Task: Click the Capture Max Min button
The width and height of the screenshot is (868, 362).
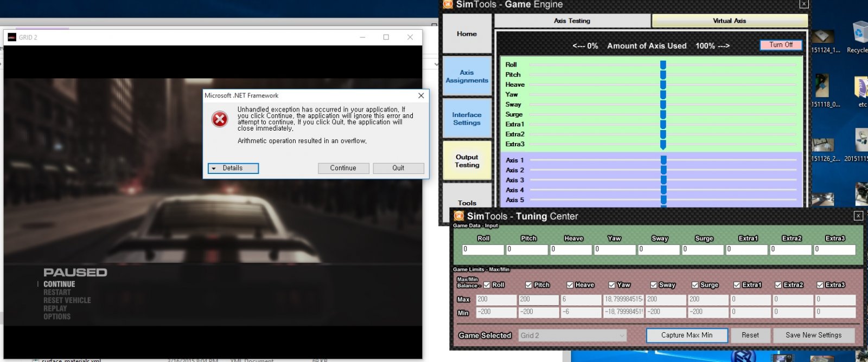Action: [x=686, y=335]
